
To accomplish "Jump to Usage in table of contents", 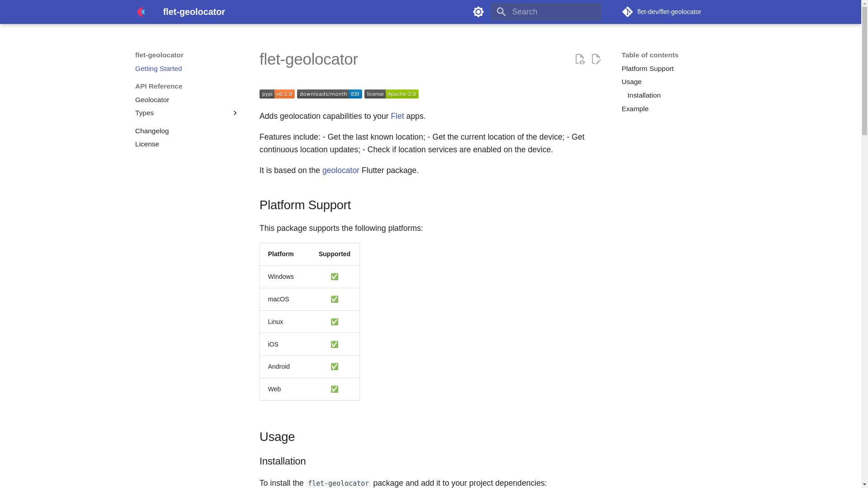I will point(632,82).
